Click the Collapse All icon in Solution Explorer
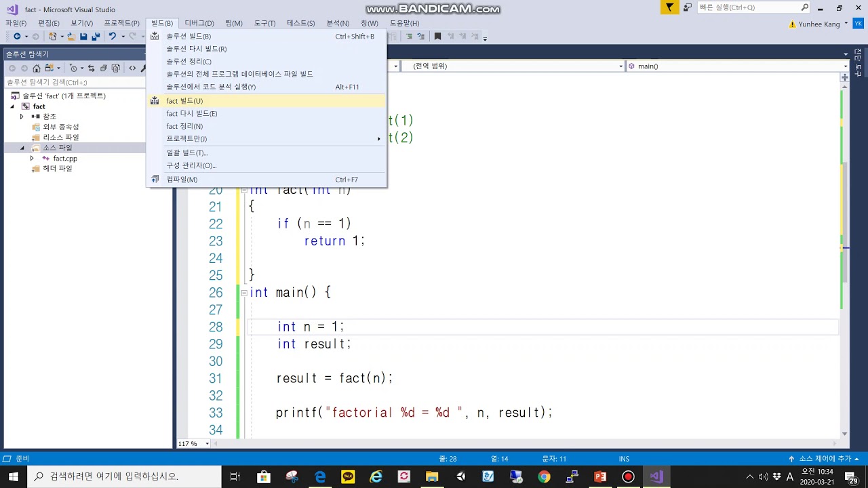The image size is (868, 488). [x=104, y=68]
